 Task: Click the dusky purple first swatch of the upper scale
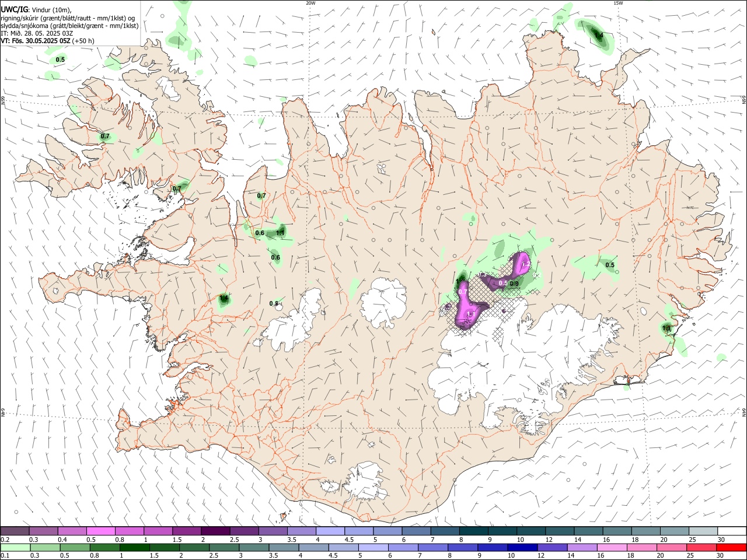(15, 531)
